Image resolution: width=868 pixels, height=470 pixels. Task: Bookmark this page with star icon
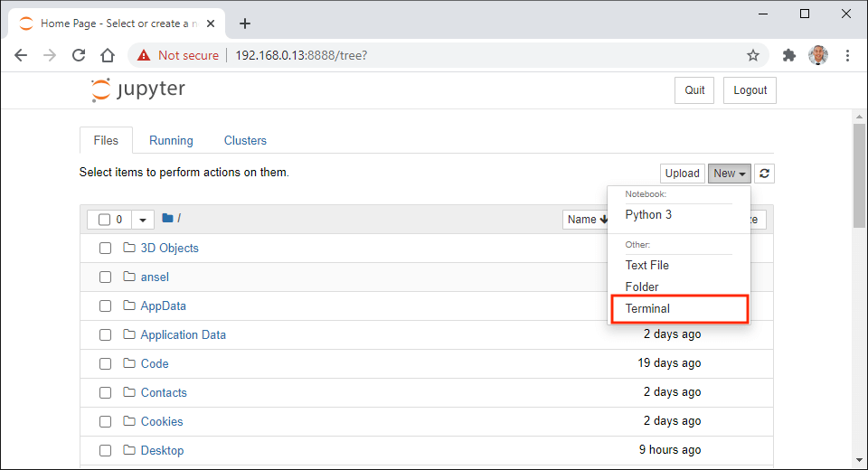coord(753,55)
